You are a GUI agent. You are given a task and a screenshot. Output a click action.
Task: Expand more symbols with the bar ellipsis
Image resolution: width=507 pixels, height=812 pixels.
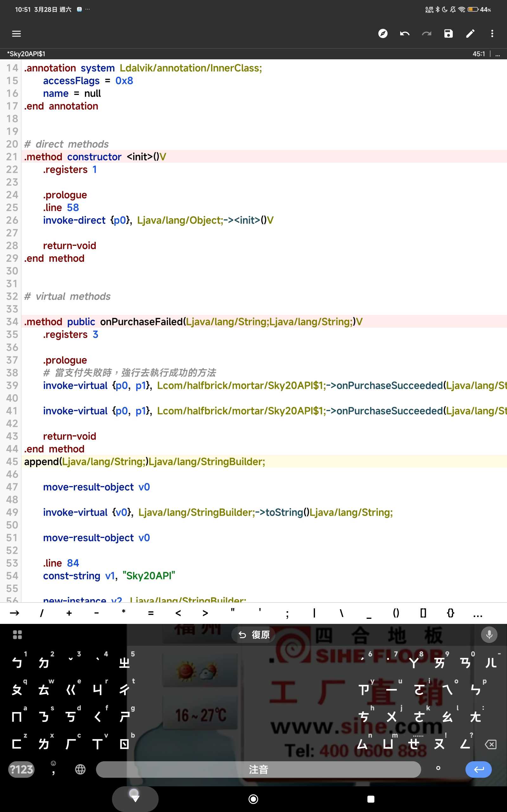pyautogui.click(x=478, y=614)
